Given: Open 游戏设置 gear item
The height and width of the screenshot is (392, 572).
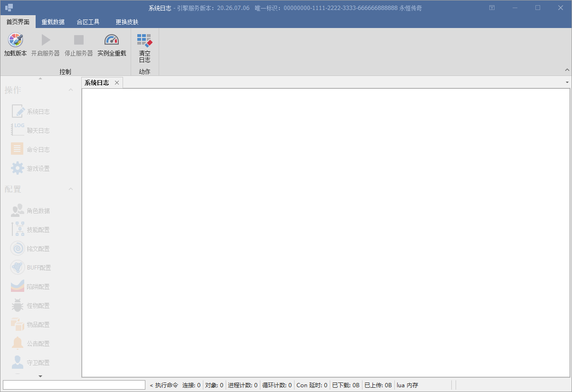Looking at the screenshot, I should click(x=30, y=168).
